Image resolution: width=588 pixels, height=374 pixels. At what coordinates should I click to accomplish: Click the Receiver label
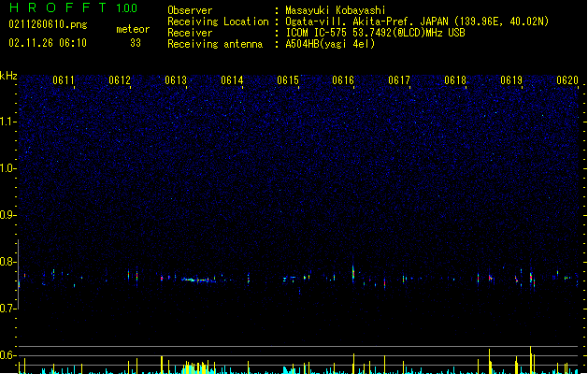tap(190, 33)
